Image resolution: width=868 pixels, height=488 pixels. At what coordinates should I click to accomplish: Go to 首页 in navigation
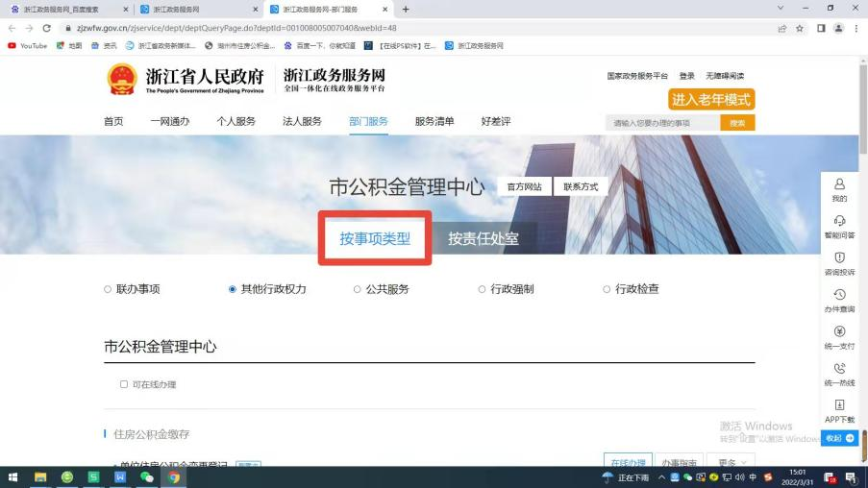tap(113, 122)
